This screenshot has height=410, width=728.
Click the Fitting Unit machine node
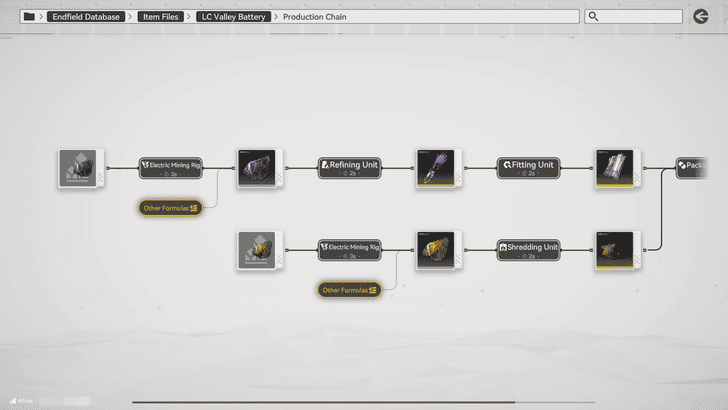[530, 167]
